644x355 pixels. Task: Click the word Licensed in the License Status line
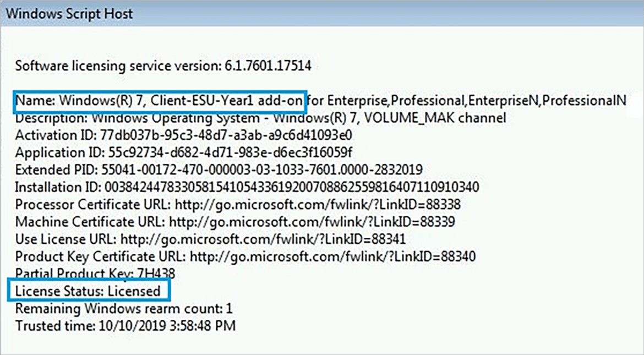134,291
